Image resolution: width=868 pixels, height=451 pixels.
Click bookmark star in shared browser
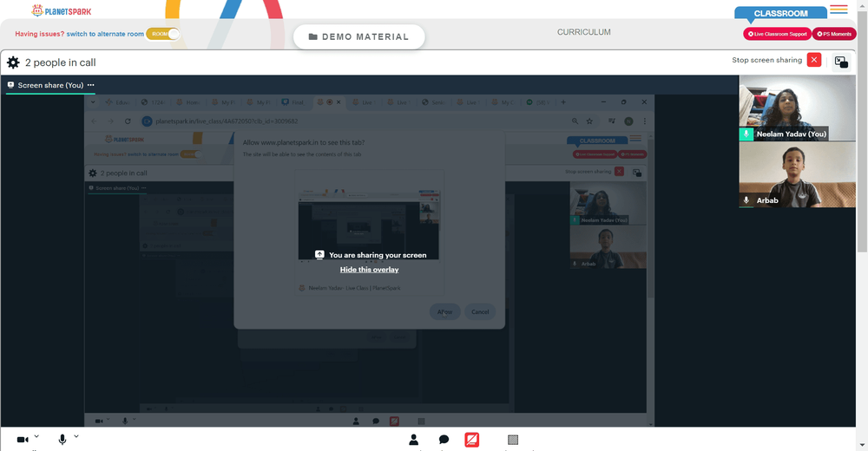589,121
